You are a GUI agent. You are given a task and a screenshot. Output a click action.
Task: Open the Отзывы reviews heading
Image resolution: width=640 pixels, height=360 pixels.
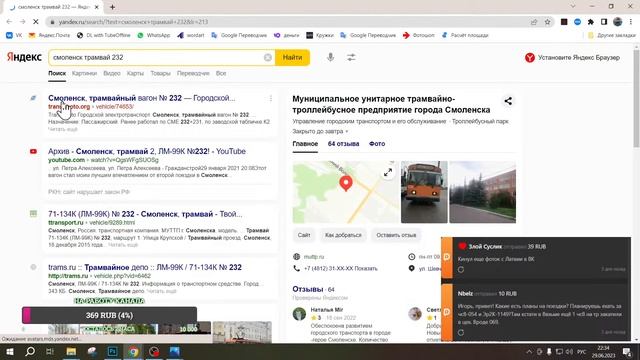point(308,289)
